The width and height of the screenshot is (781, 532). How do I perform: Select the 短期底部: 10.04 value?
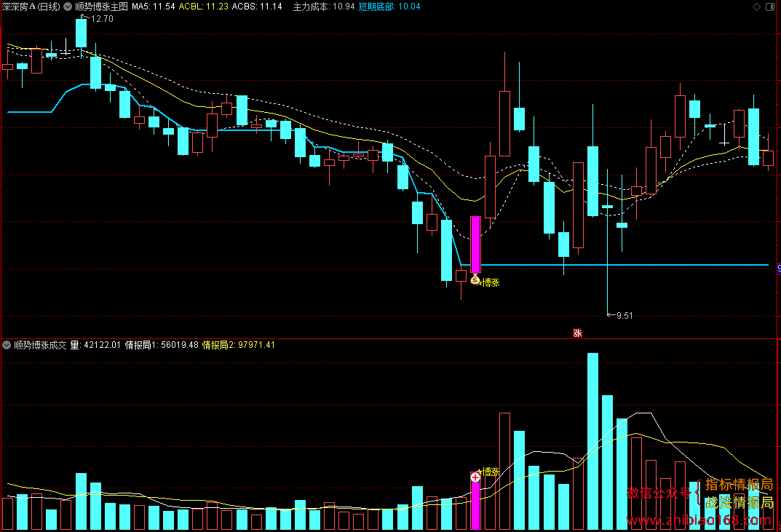pos(389,7)
